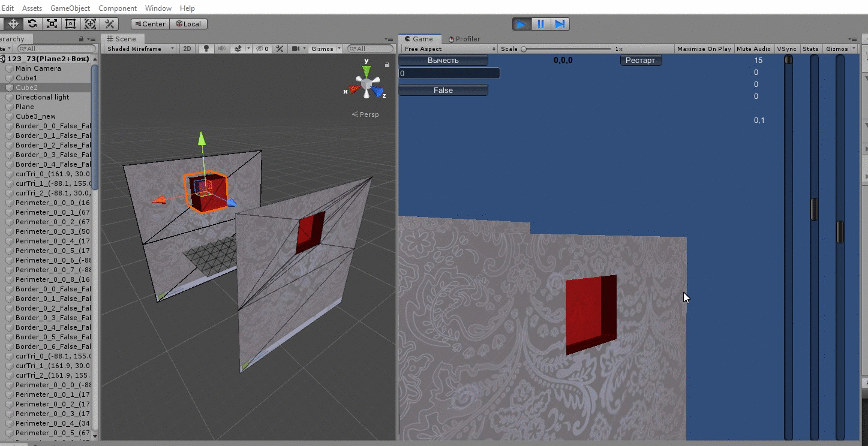868x446 pixels.
Task: Click the Step frame button
Action: tap(560, 24)
